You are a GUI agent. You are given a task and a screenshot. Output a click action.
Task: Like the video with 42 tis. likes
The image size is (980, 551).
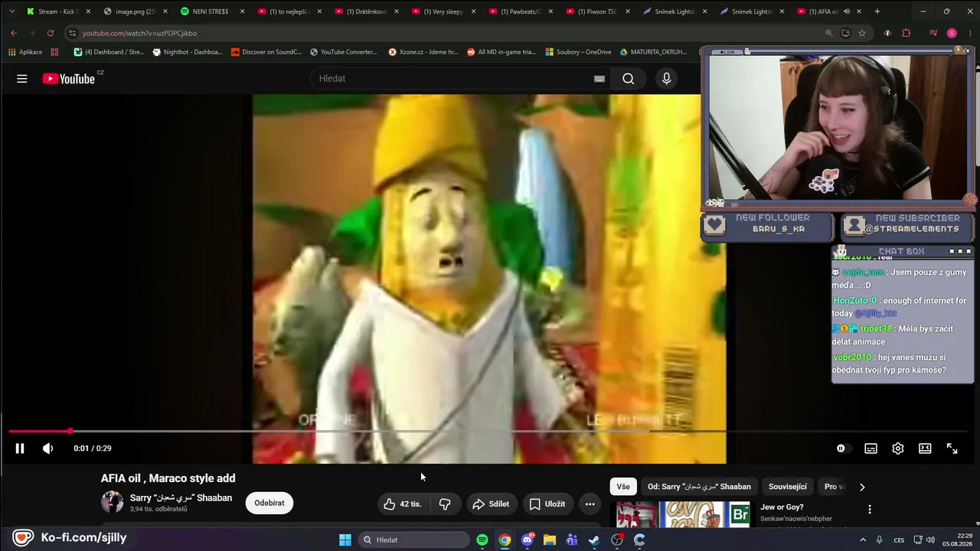point(403,504)
